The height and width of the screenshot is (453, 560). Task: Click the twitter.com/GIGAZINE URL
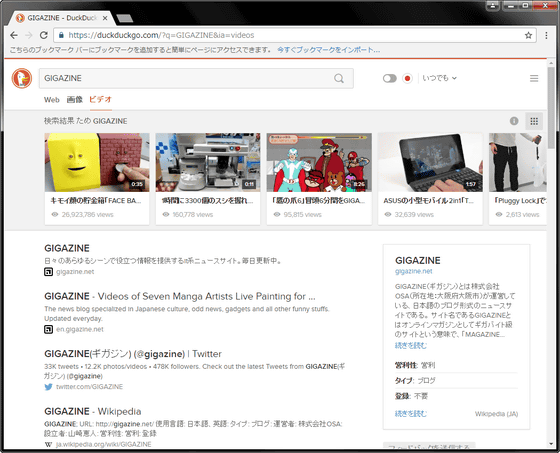[x=89, y=387]
